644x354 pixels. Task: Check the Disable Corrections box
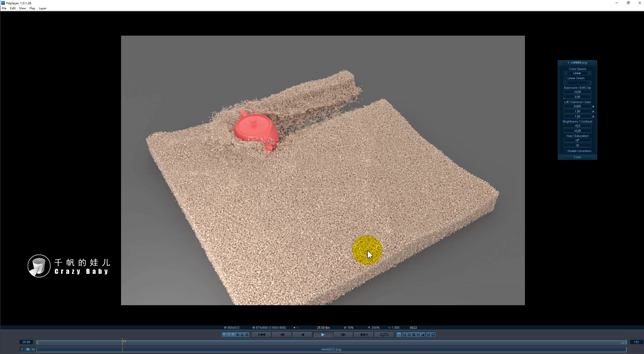566,151
